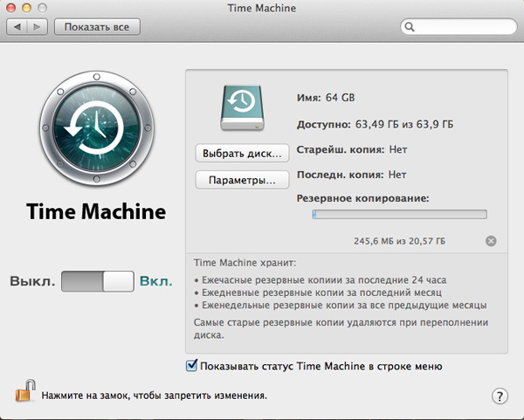Uncheck 'Показывать статус Time Machine в строке меню'

pyautogui.click(x=192, y=366)
